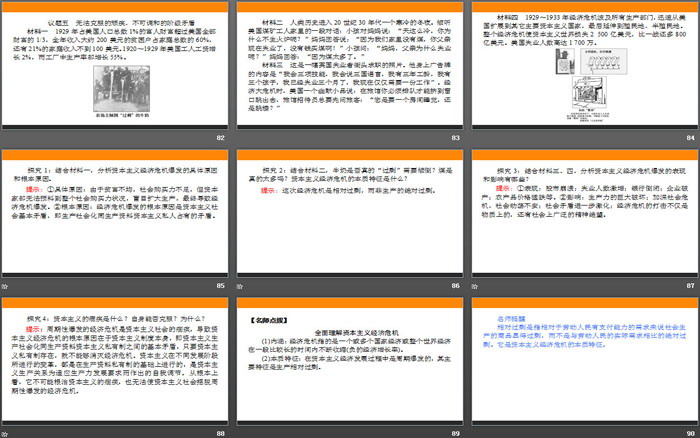Click the slide number label 83
The width and height of the screenshot is (700, 438).
click(x=455, y=138)
